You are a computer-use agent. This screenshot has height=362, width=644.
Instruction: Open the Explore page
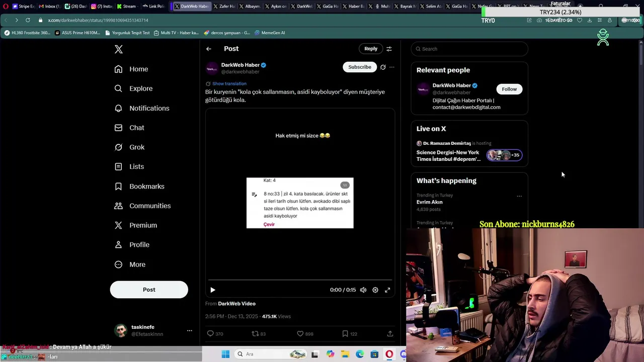coord(133,88)
